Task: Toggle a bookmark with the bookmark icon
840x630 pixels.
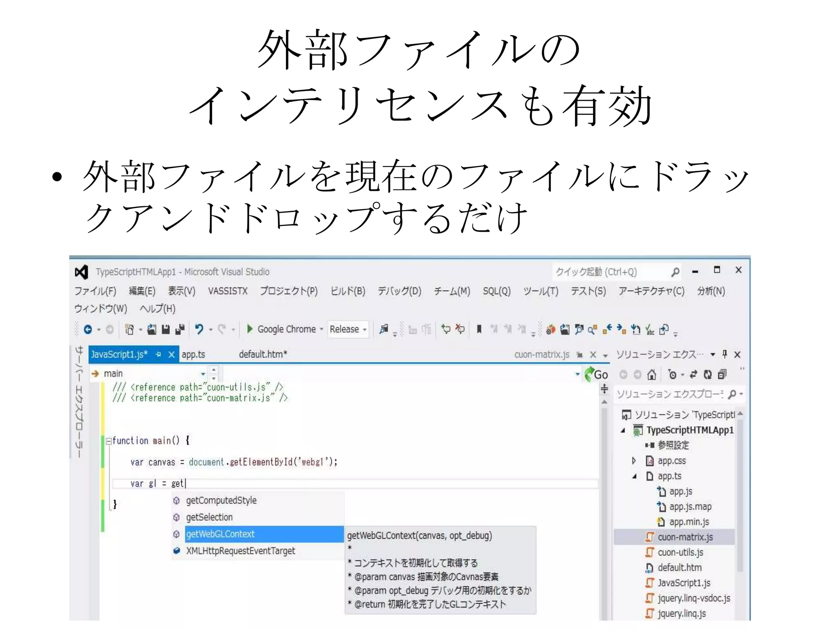Action: click(x=479, y=329)
